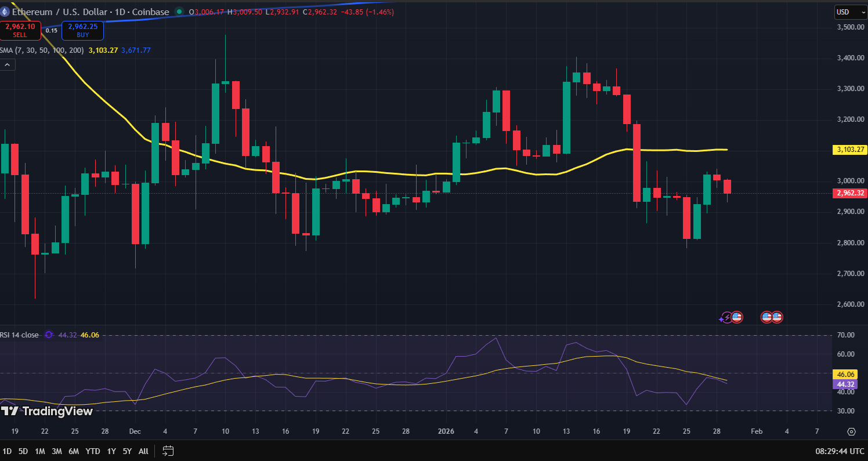Viewport: 868px width, 461px height.
Task: Open the USD currency dropdown
Action: pos(850,12)
